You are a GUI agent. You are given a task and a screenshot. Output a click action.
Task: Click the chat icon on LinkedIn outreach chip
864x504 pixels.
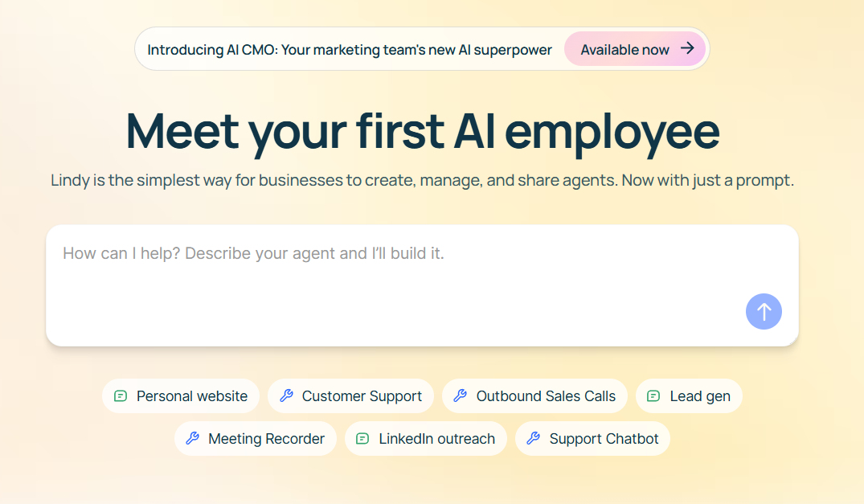pos(362,439)
